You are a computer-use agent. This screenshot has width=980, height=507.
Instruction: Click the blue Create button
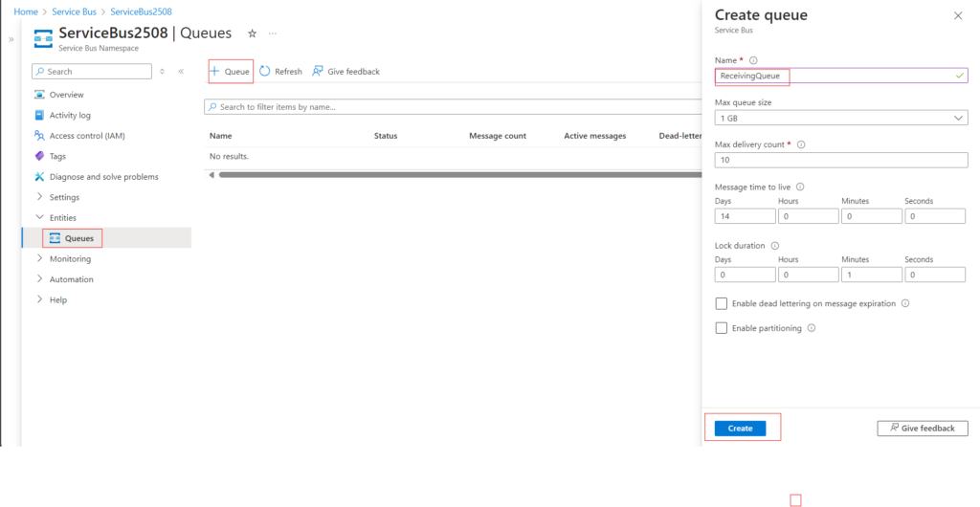pos(740,429)
